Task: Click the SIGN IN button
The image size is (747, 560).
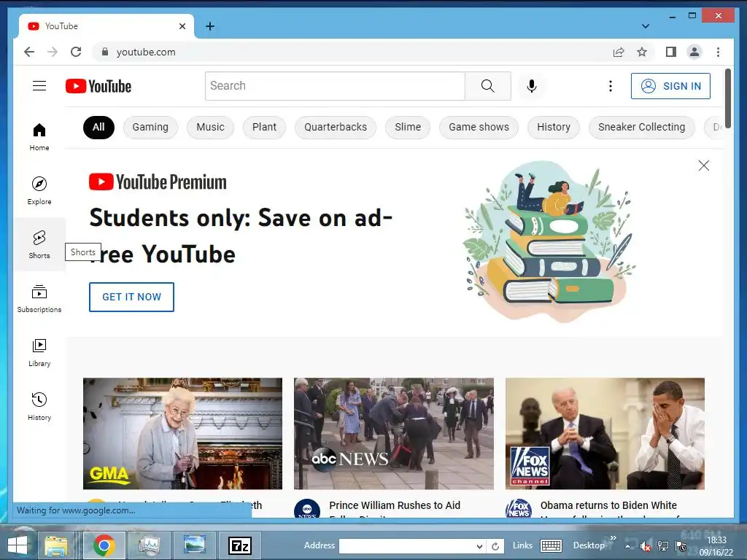Action: pos(670,86)
